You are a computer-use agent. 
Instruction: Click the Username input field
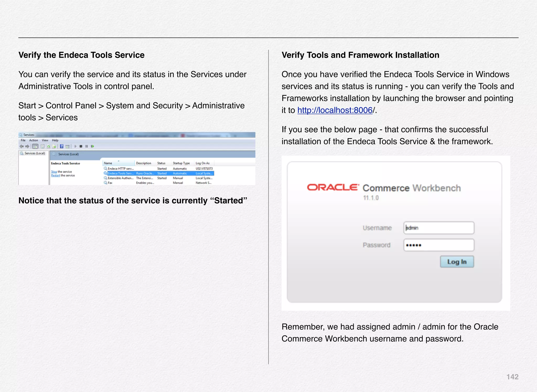pos(439,228)
